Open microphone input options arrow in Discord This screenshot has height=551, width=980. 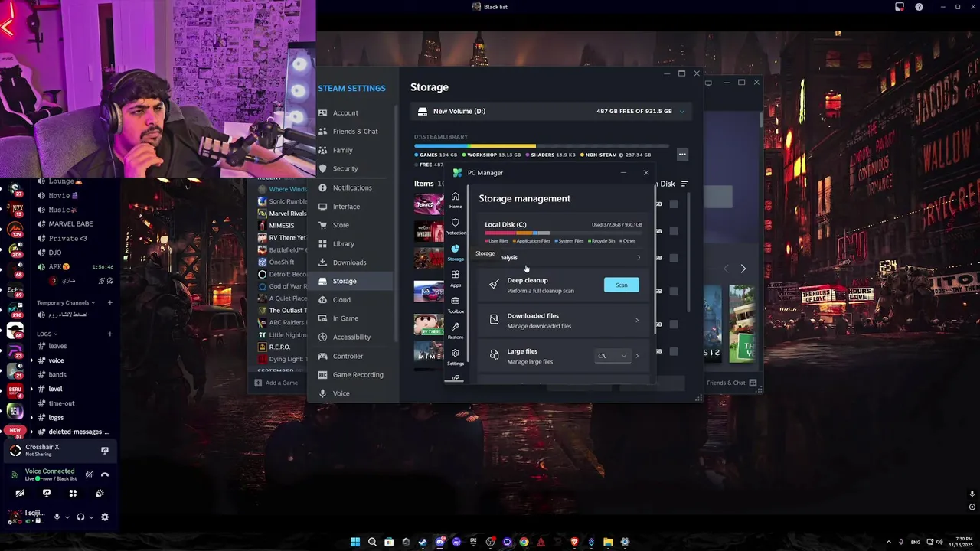(67, 517)
